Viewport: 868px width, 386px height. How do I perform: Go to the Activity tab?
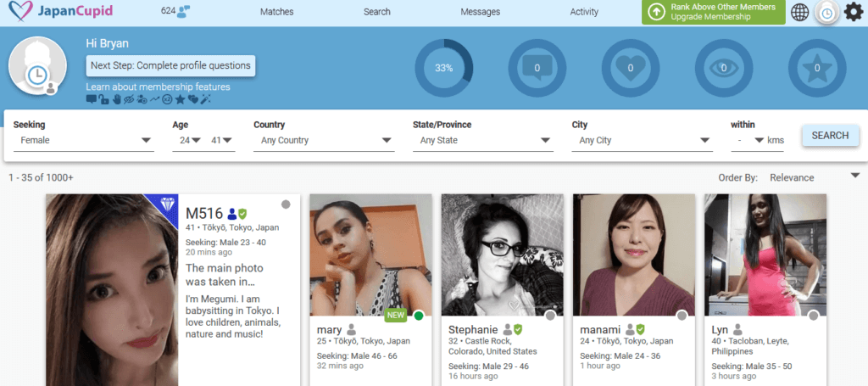(x=584, y=12)
